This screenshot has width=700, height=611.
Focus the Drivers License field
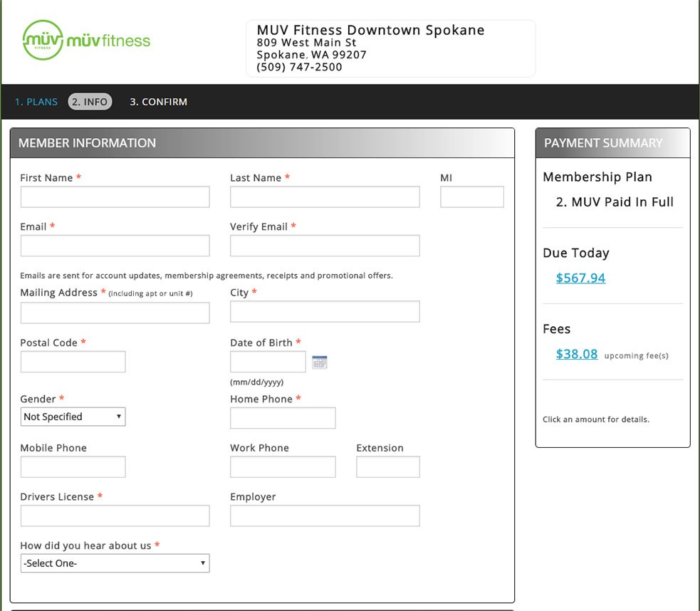(x=115, y=516)
